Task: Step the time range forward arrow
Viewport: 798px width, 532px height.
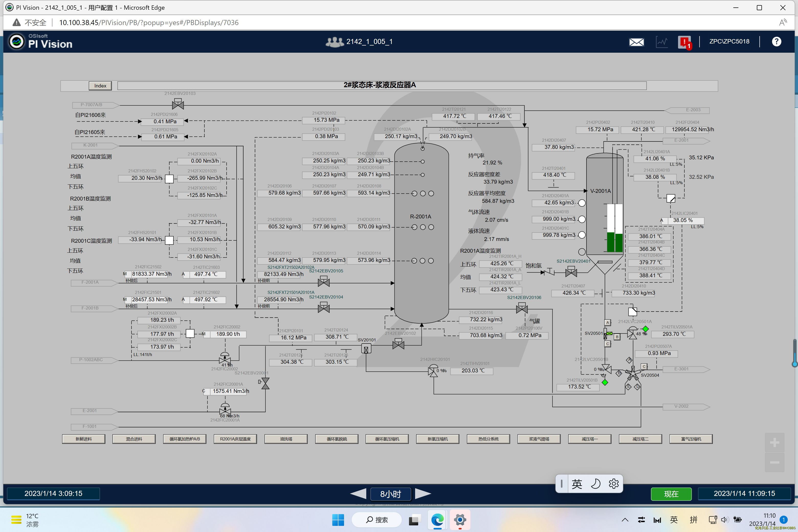Action: point(423,494)
